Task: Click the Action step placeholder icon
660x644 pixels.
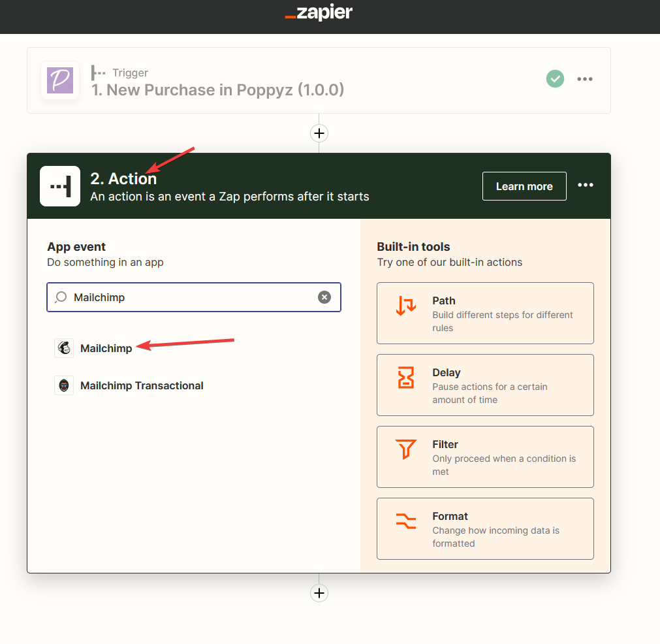Action: click(60, 186)
